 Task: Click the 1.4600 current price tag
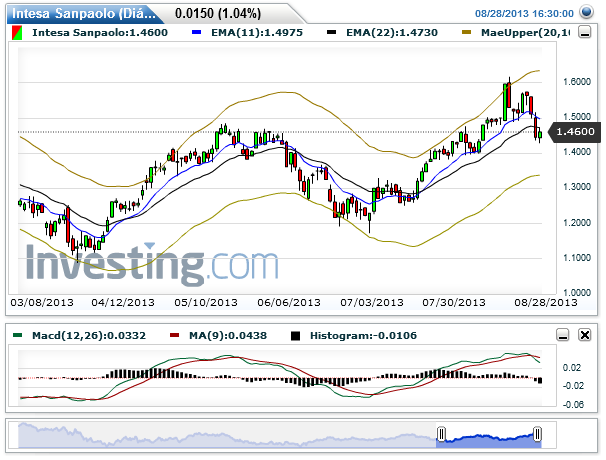point(575,132)
